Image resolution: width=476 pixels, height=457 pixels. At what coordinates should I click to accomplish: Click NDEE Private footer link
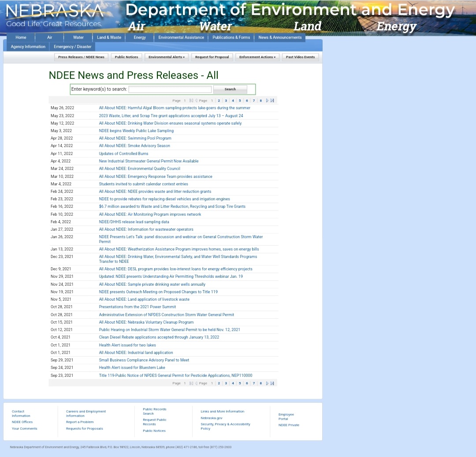click(x=289, y=425)
